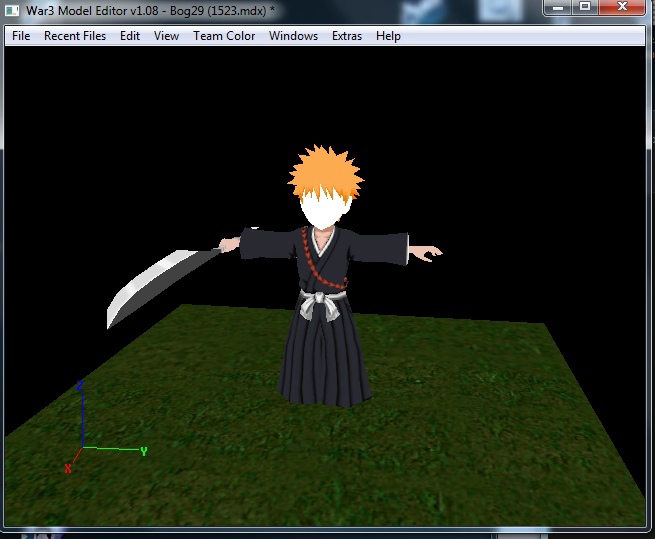Click the orange-haired character model in viewport
This screenshot has width=655, height=539.
324,278
